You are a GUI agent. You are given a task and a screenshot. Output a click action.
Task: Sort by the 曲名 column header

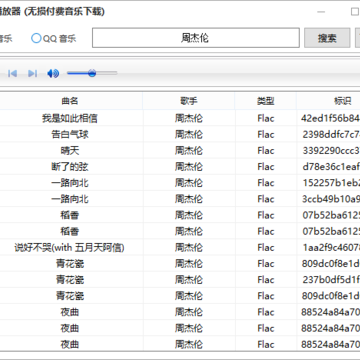tap(70, 101)
